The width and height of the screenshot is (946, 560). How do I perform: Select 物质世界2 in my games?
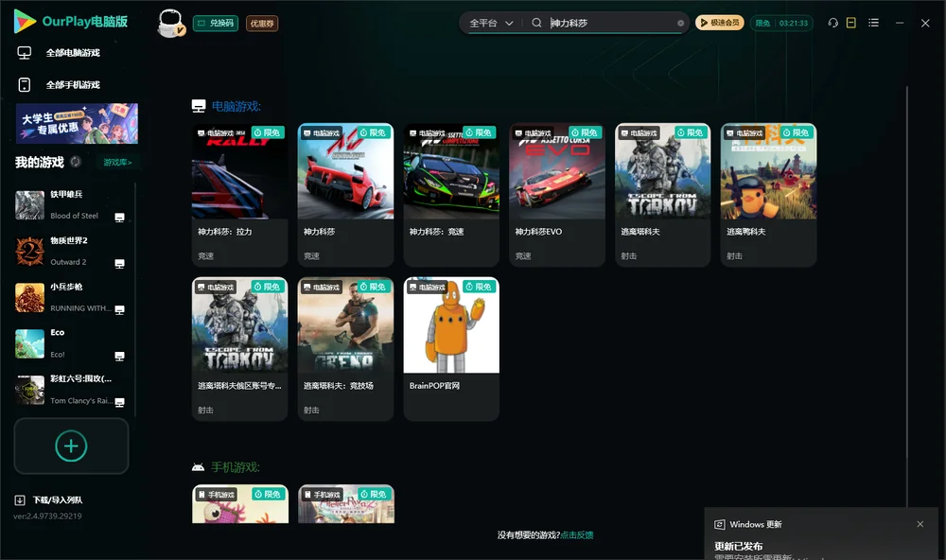point(69,251)
